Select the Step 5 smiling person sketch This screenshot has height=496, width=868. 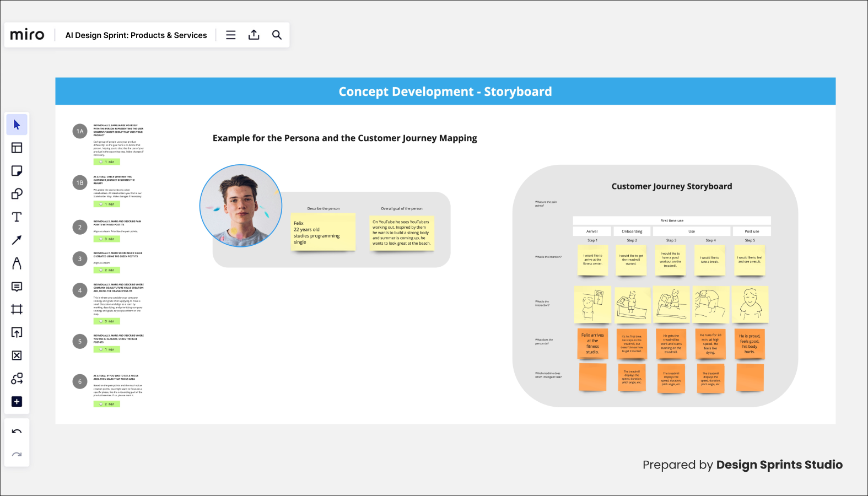750,304
